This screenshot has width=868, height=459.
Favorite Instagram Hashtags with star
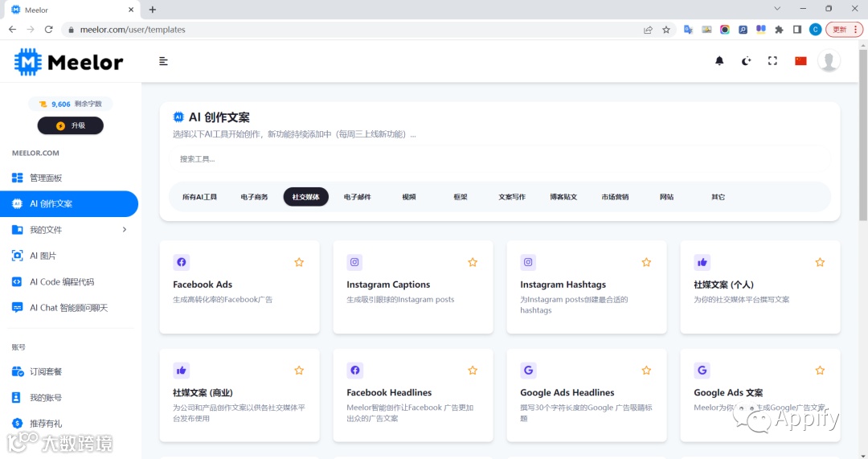[646, 262]
